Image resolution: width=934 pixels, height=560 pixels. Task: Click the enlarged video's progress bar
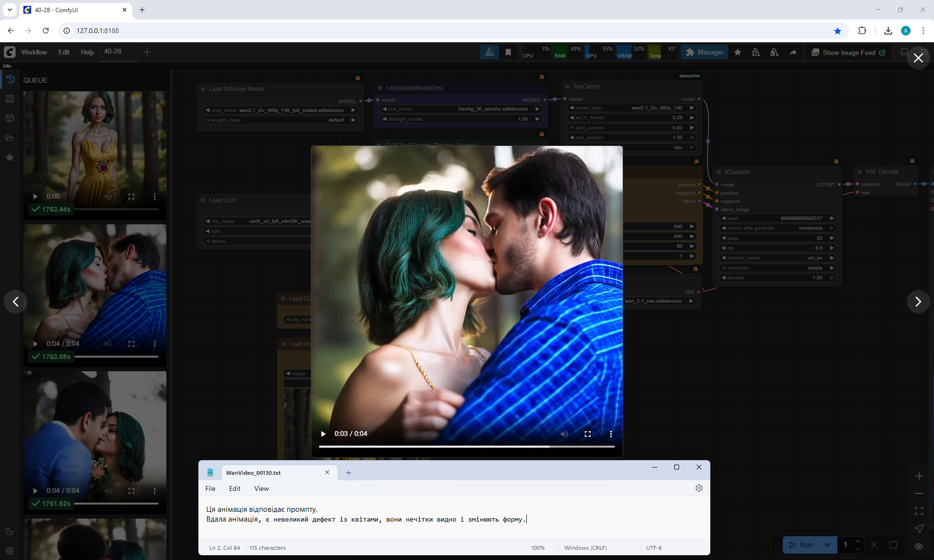466,446
